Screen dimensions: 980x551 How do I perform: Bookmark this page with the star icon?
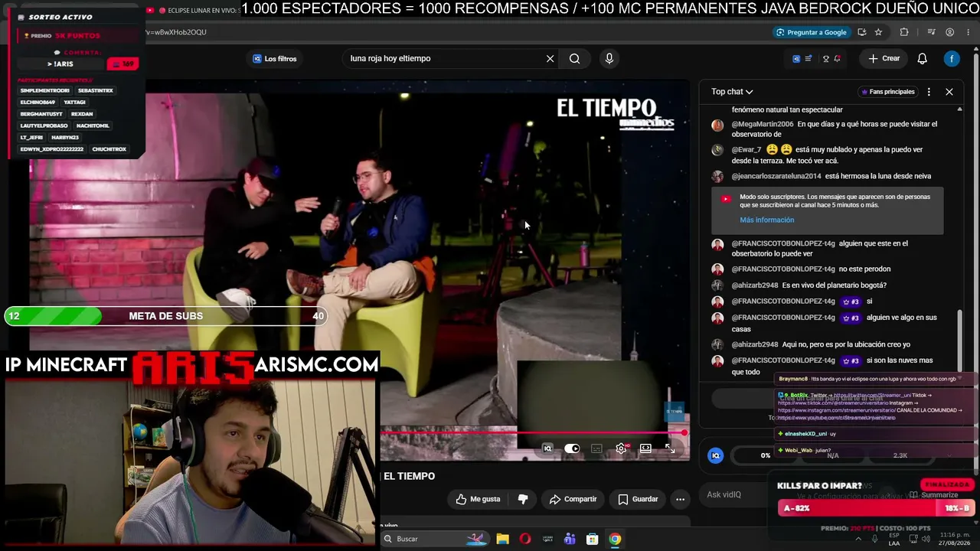click(x=878, y=32)
